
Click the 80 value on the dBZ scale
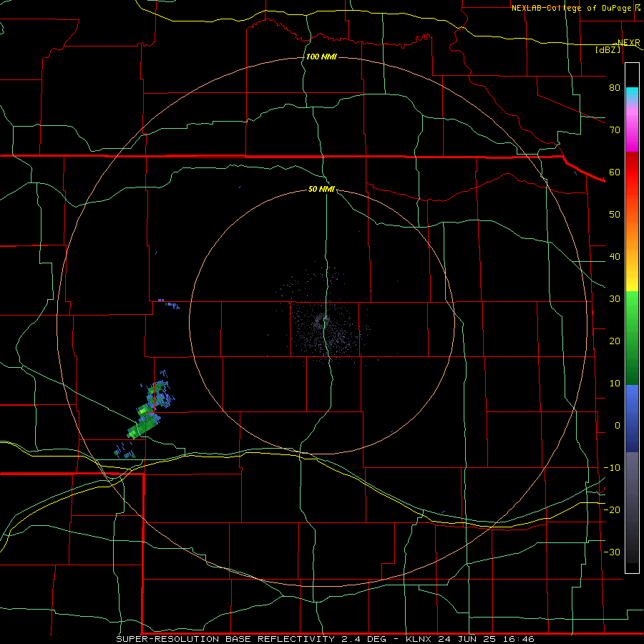click(x=615, y=87)
